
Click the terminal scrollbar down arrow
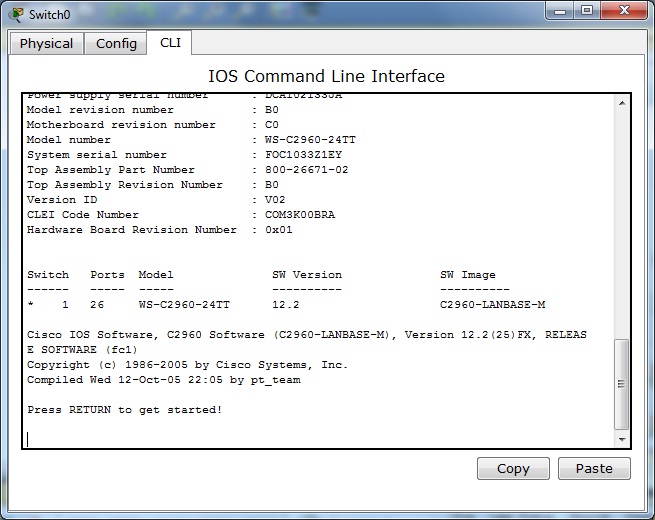click(x=622, y=439)
